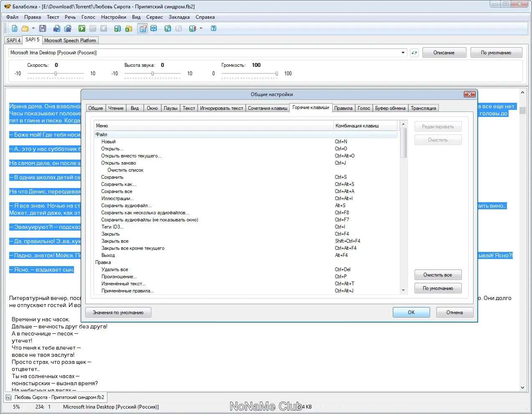The image size is (532, 414).
Task: Click hotkey list scrollbar down arrow
Action: pyautogui.click(x=403, y=290)
